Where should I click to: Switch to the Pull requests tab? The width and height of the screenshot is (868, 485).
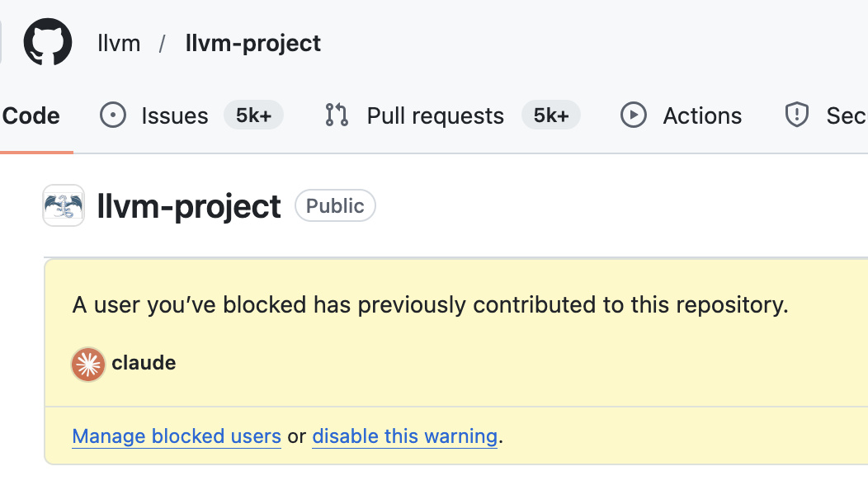click(x=435, y=115)
